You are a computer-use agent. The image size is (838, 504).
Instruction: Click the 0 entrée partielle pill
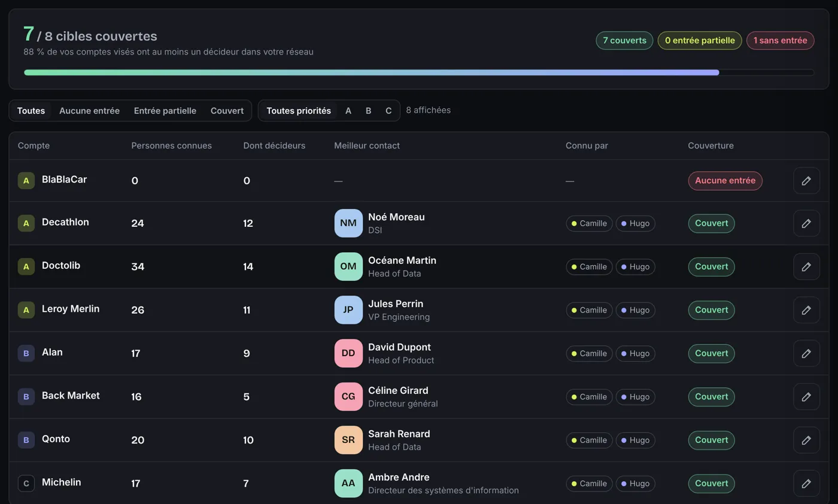(x=700, y=41)
